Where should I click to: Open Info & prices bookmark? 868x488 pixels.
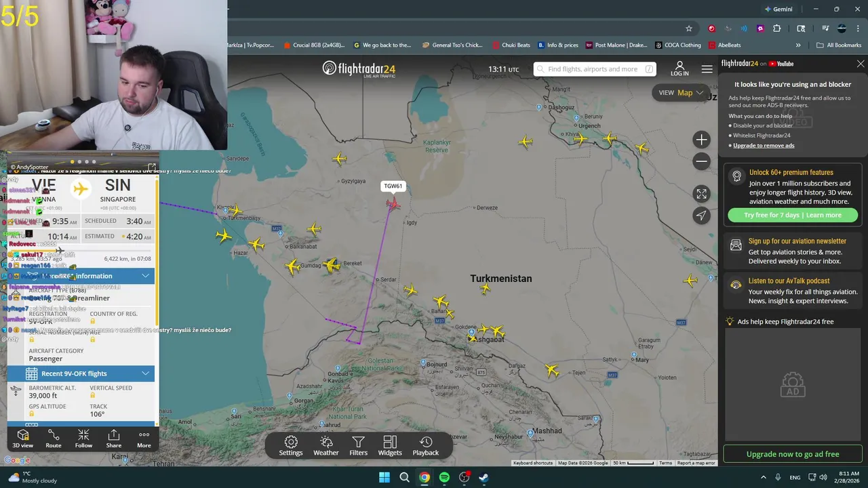pos(557,45)
